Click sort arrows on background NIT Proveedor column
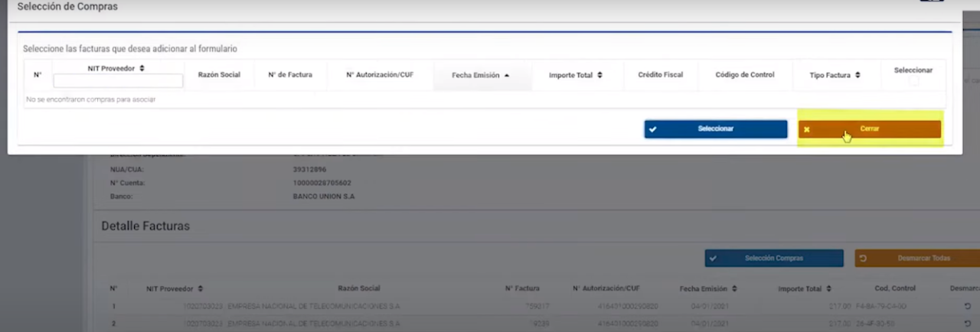Image resolution: width=980 pixels, height=332 pixels. (201, 289)
